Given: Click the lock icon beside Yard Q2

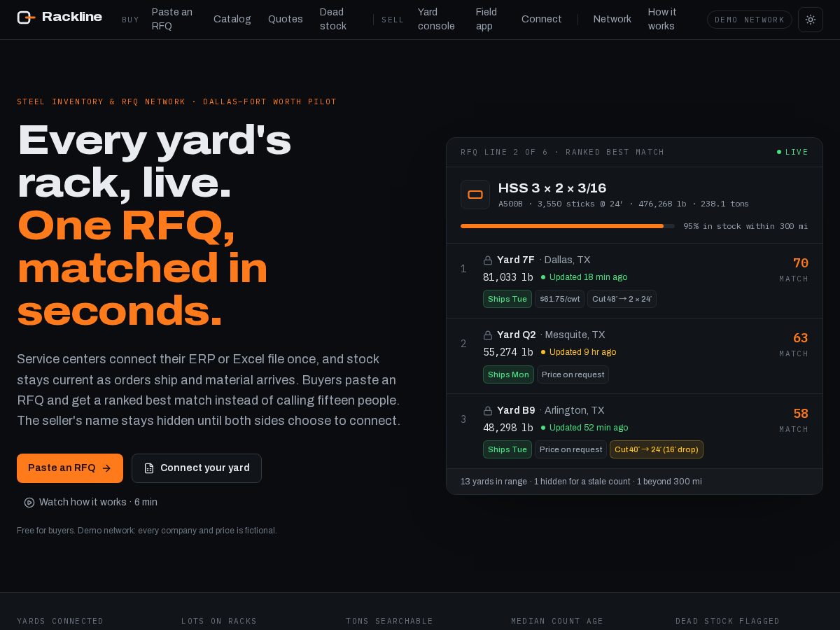Looking at the screenshot, I should [488, 335].
